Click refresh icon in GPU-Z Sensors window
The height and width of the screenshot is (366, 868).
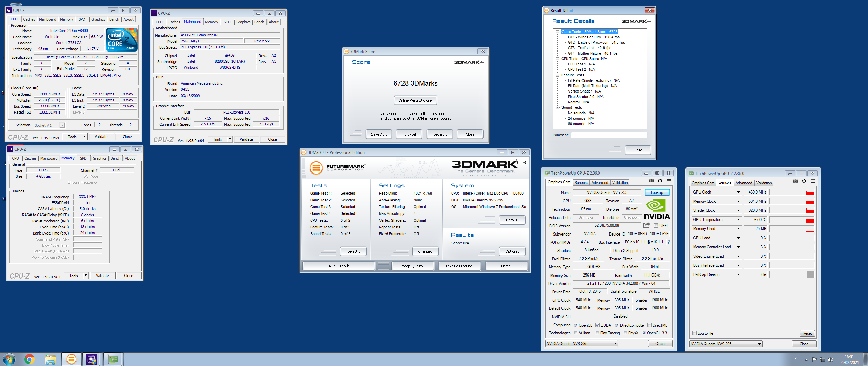click(804, 181)
